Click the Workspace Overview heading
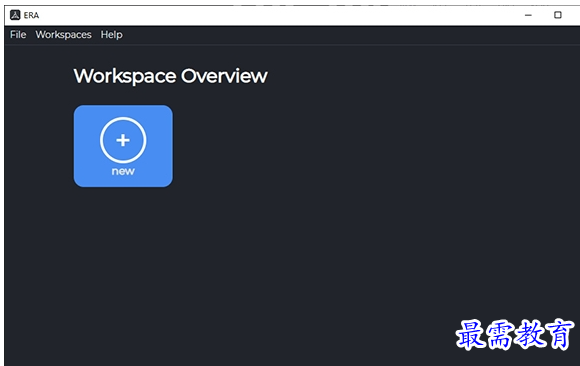580x366 pixels. click(x=170, y=76)
